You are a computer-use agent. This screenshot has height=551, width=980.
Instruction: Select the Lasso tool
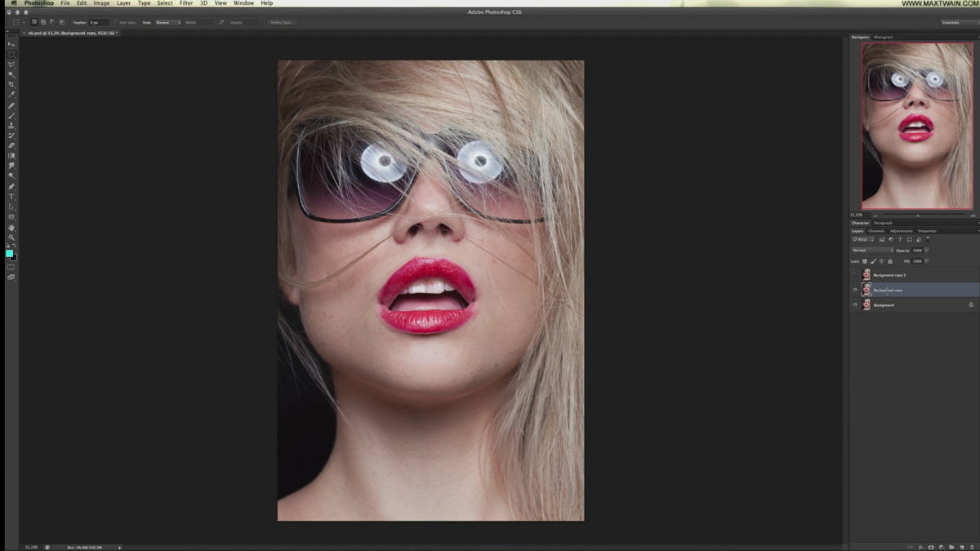coord(11,64)
